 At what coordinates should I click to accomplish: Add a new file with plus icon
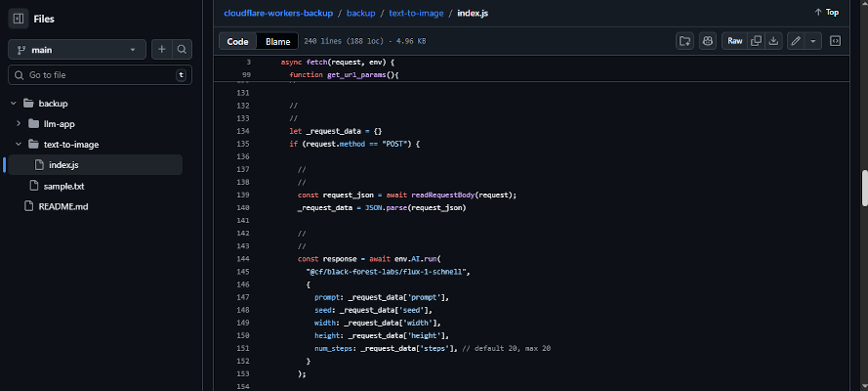pyautogui.click(x=162, y=50)
